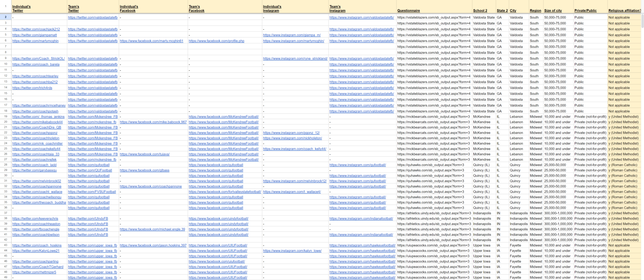644x280 pixels.
Task: Open the twitter.com/Coach_StrickOL link
Action: click(x=39, y=58)
